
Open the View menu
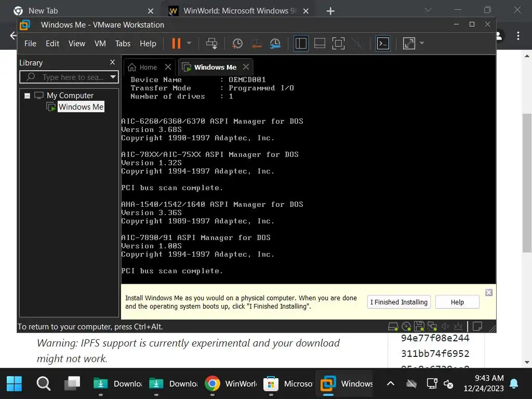point(77,44)
